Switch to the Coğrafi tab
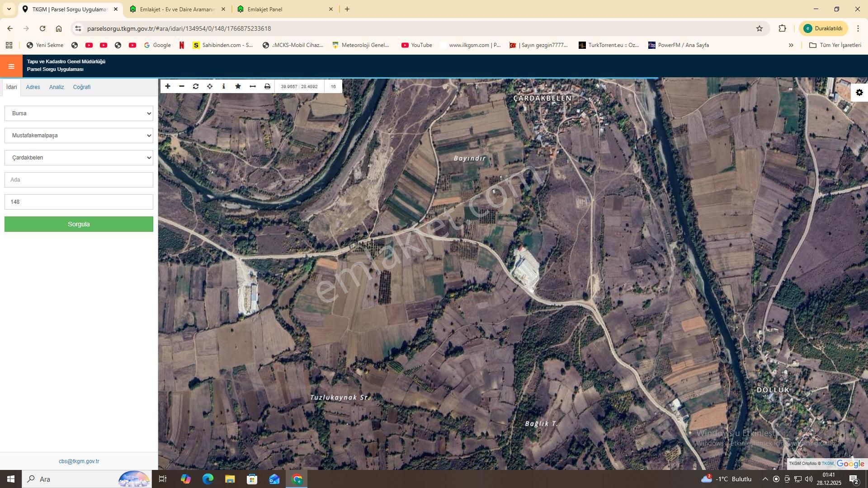Image resolution: width=868 pixels, height=488 pixels. coord(82,87)
